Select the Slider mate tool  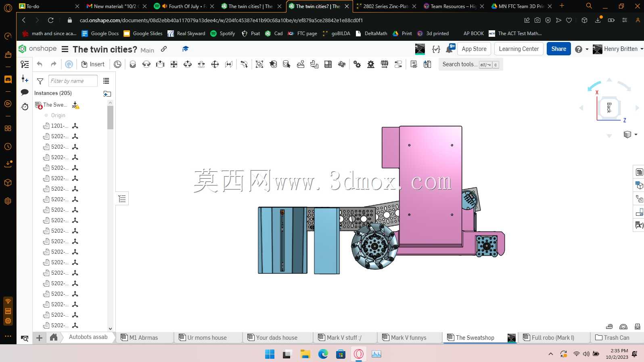160,64
